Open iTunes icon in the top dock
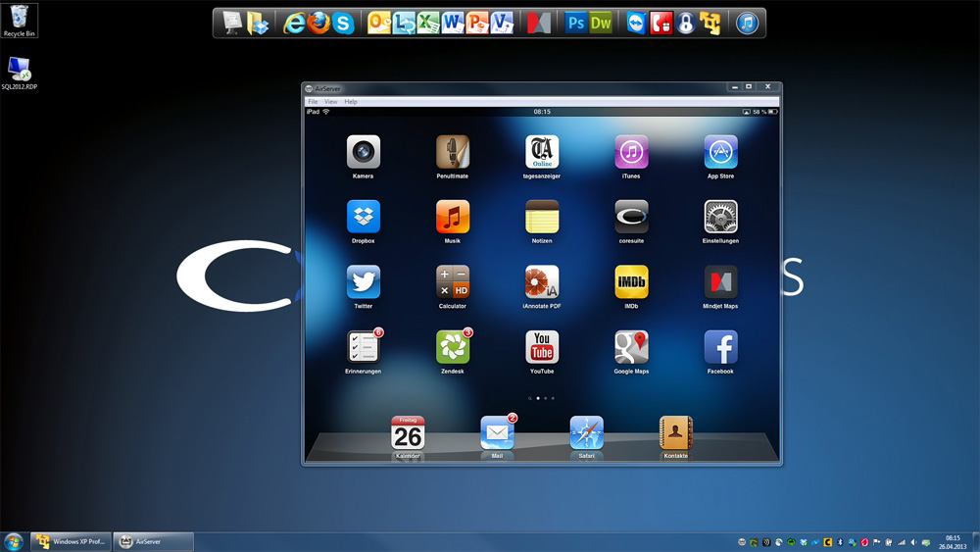Image resolution: width=980 pixels, height=552 pixels. coord(747,24)
